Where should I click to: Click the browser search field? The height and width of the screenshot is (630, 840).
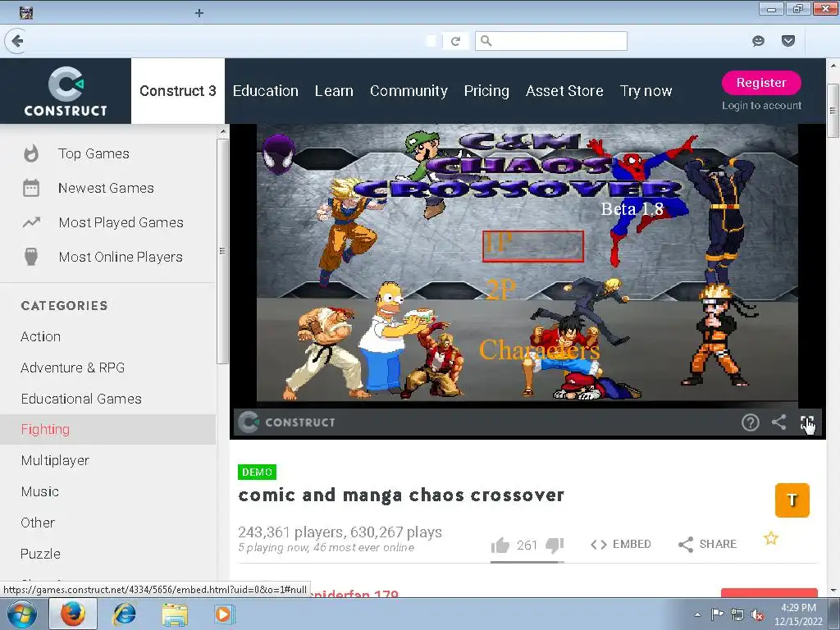tap(551, 41)
